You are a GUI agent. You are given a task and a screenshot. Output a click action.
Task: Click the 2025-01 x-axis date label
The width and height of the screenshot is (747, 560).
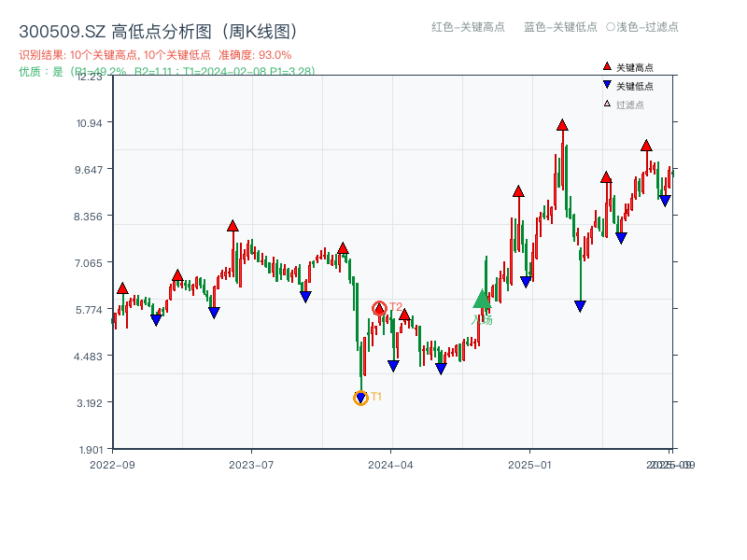(x=530, y=464)
